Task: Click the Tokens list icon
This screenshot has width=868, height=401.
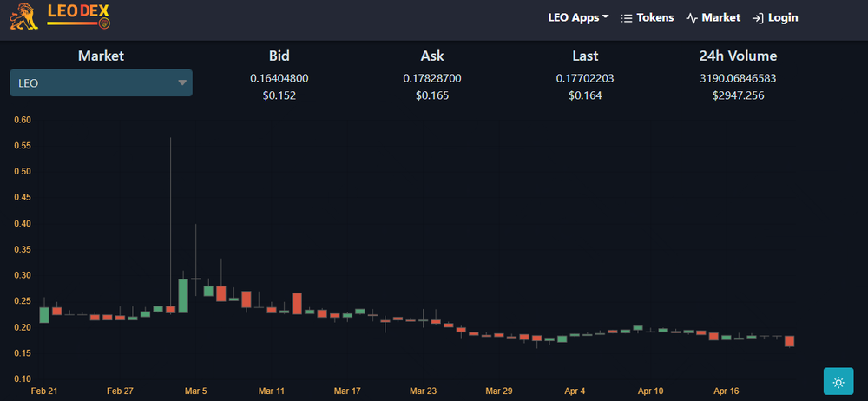Action: pos(627,18)
